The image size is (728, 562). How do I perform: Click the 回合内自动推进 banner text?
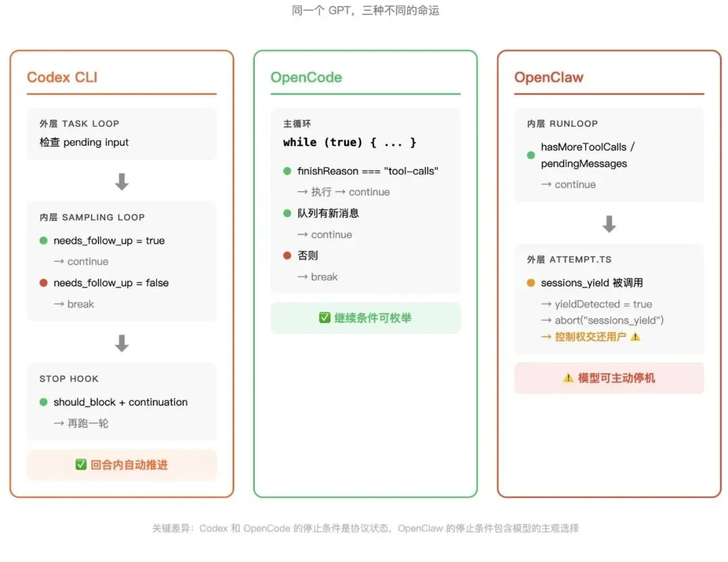(x=129, y=464)
